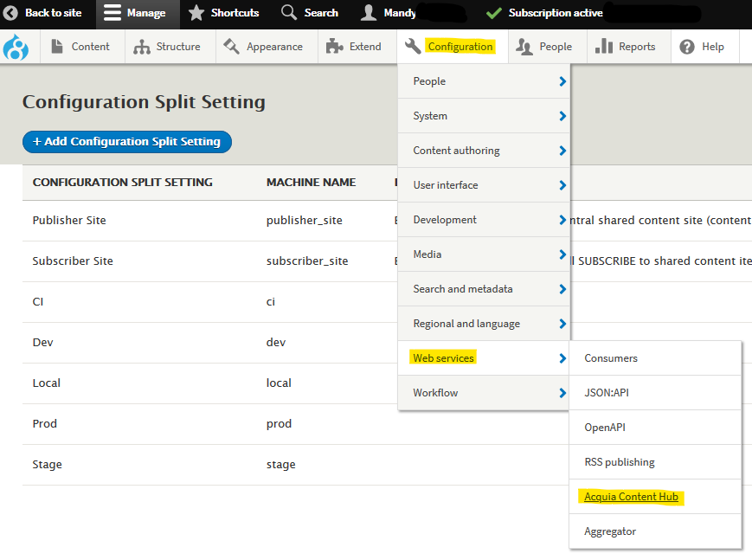752x560 pixels.
Task: Click Add Configuration Split Setting button
Action: click(x=126, y=142)
